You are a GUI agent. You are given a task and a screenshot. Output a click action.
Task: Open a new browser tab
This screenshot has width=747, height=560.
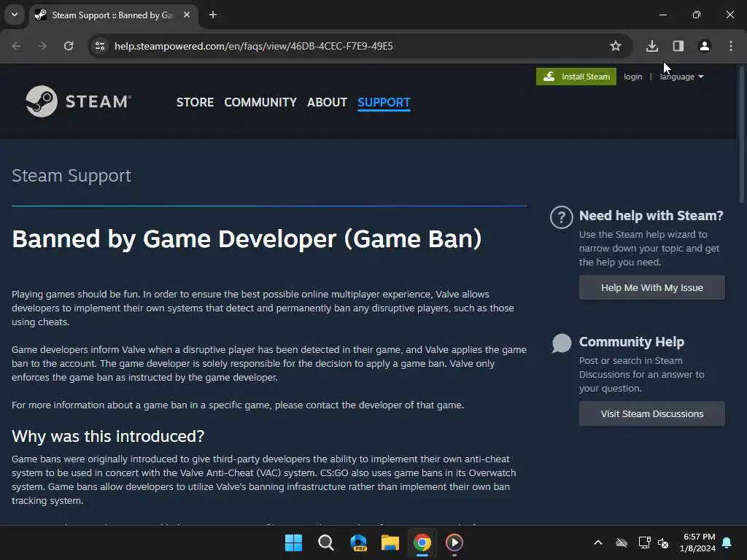click(213, 15)
